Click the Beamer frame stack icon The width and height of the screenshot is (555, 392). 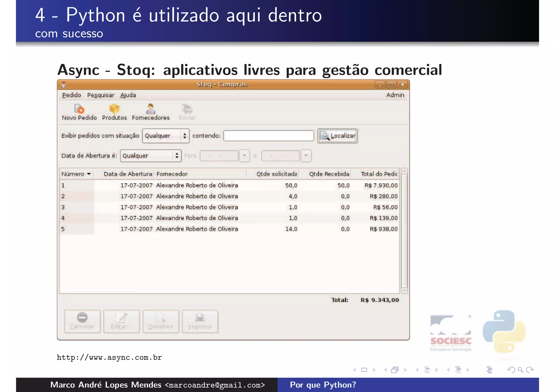[395, 370]
